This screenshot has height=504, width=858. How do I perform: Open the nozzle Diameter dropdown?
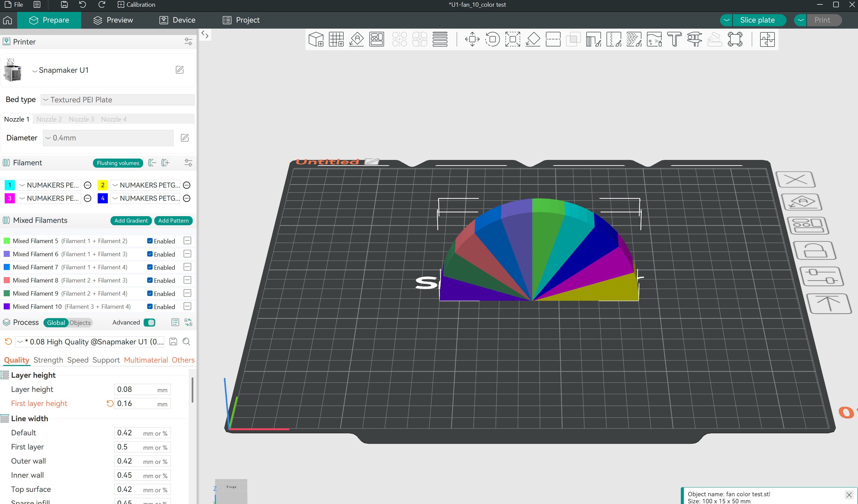click(108, 138)
